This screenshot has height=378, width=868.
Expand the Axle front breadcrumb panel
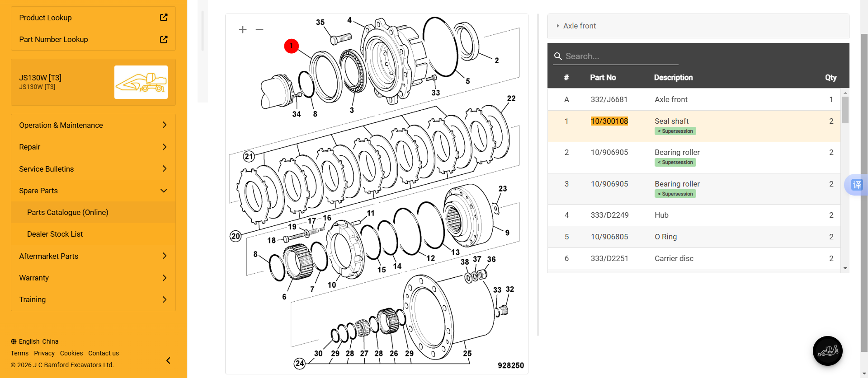pyautogui.click(x=558, y=26)
